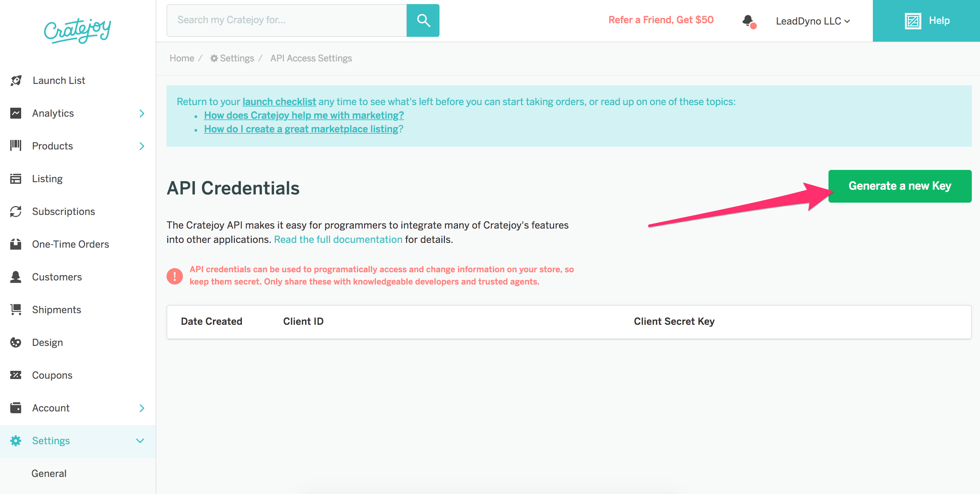
Task: Click the search magnifier button
Action: click(x=423, y=20)
